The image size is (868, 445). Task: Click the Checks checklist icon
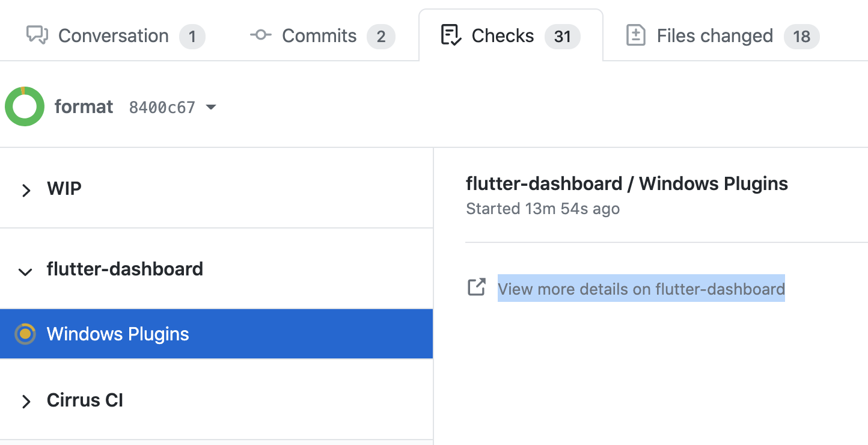452,35
